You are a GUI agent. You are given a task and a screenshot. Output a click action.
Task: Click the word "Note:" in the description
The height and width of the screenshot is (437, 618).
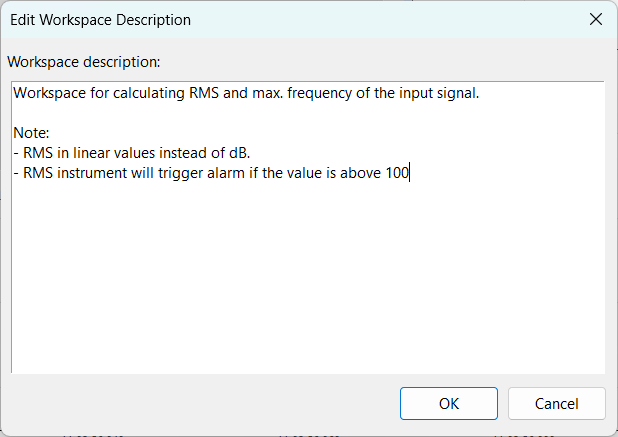pos(32,133)
